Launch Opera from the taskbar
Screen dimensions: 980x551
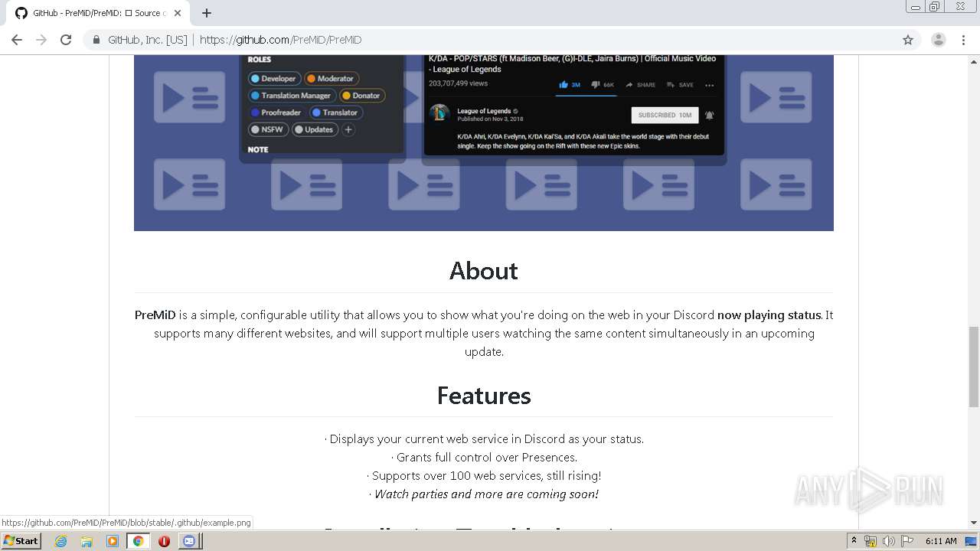(164, 541)
